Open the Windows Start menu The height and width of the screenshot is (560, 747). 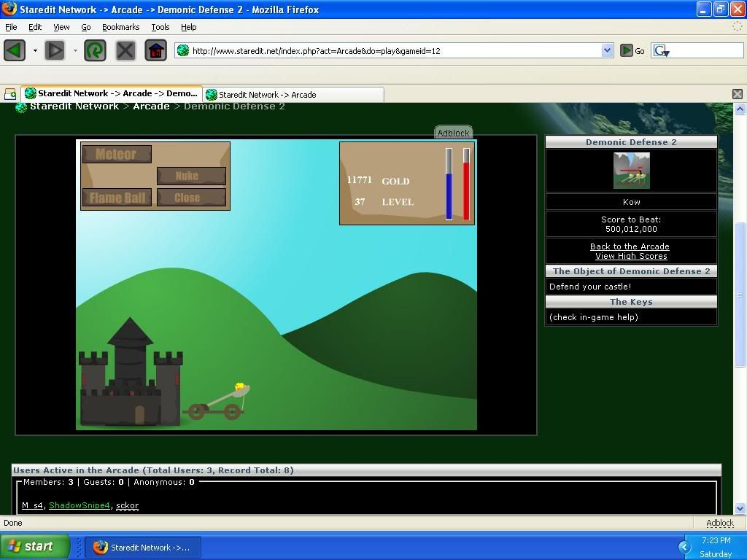pyautogui.click(x=35, y=547)
